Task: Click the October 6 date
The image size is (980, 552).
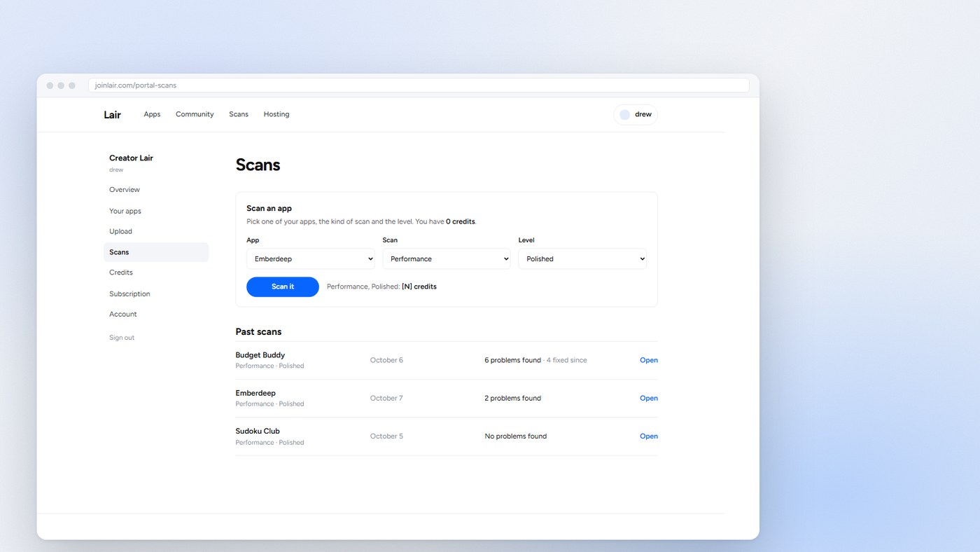Action: pos(386,360)
